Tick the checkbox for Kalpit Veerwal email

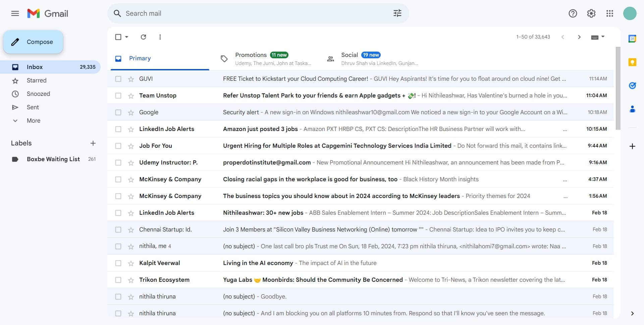point(118,263)
